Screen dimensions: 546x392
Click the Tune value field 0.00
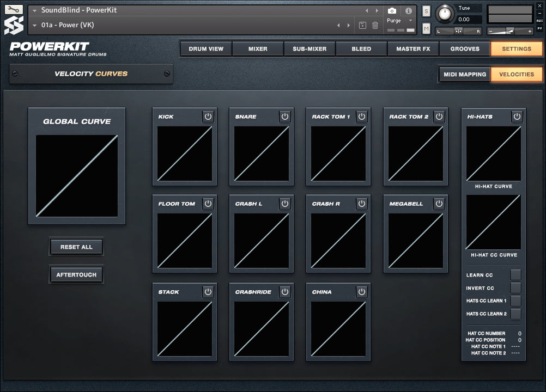click(x=469, y=20)
